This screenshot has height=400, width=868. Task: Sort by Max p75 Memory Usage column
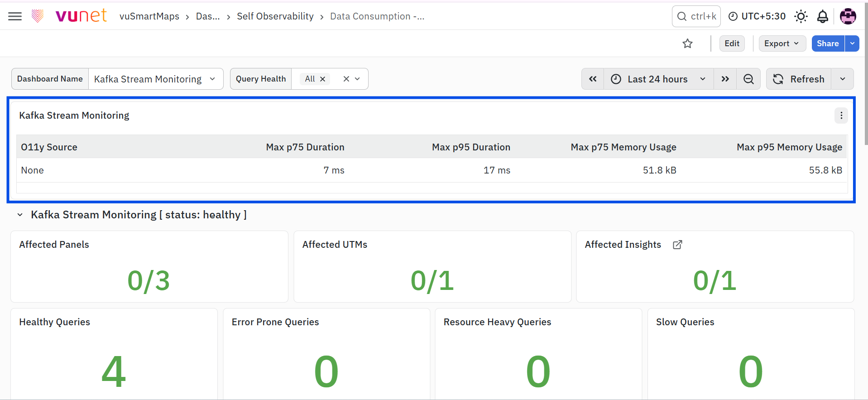click(x=623, y=147)
